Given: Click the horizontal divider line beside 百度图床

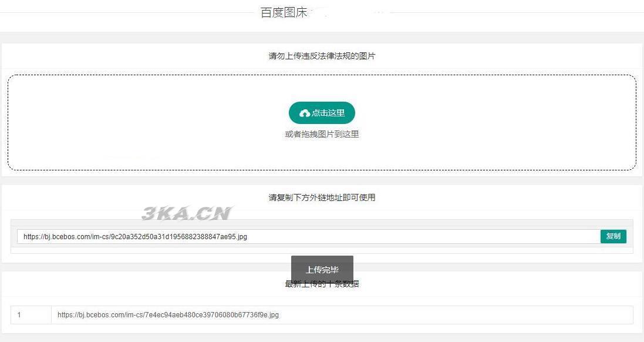Looking at the screenshot, I should (127, 13).
